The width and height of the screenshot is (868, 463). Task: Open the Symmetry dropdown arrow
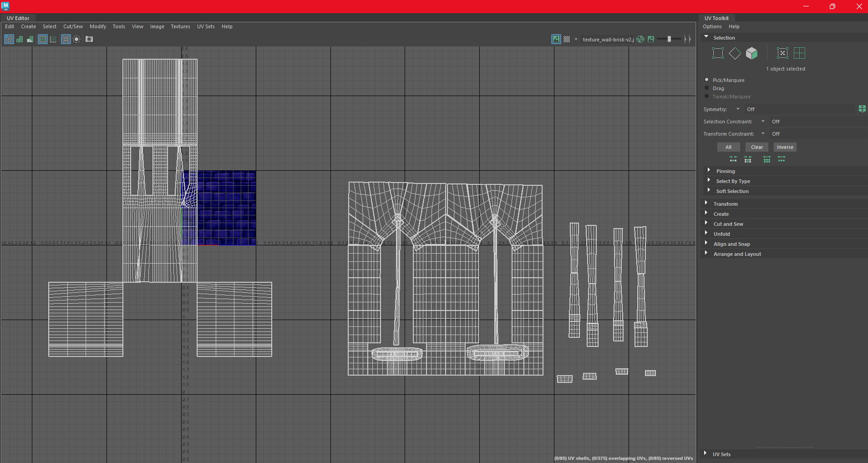(x=738, y=109)
